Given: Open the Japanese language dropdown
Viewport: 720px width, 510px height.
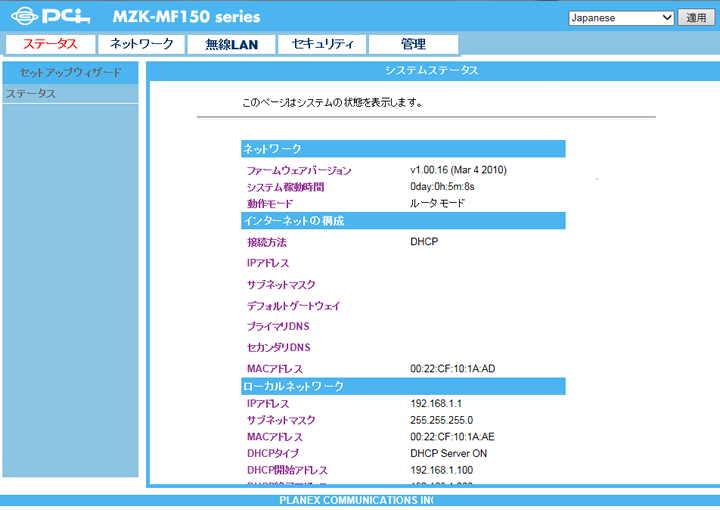Looking at the screenshot, I should (x=621, y=18).
